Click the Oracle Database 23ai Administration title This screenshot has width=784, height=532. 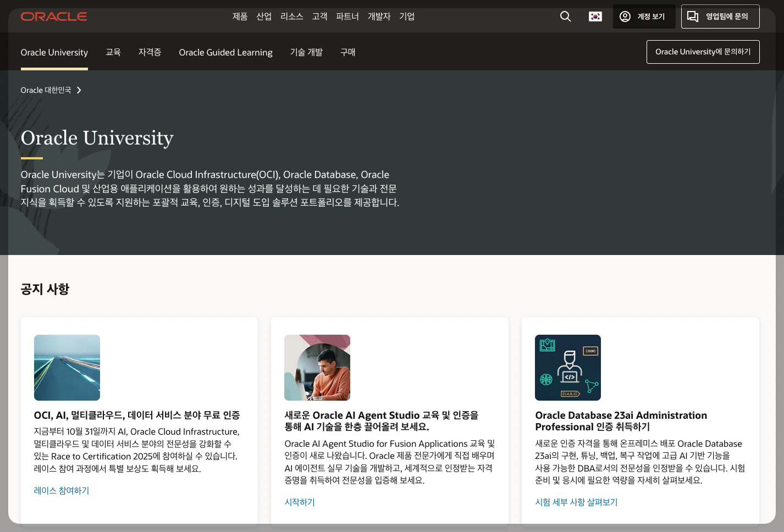(x=621, y=421)
